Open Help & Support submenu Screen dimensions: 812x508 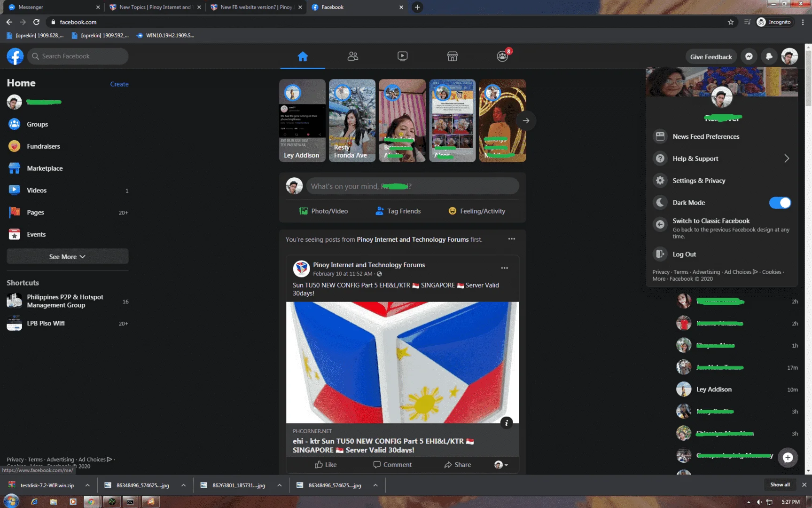[x=722, y=159]
